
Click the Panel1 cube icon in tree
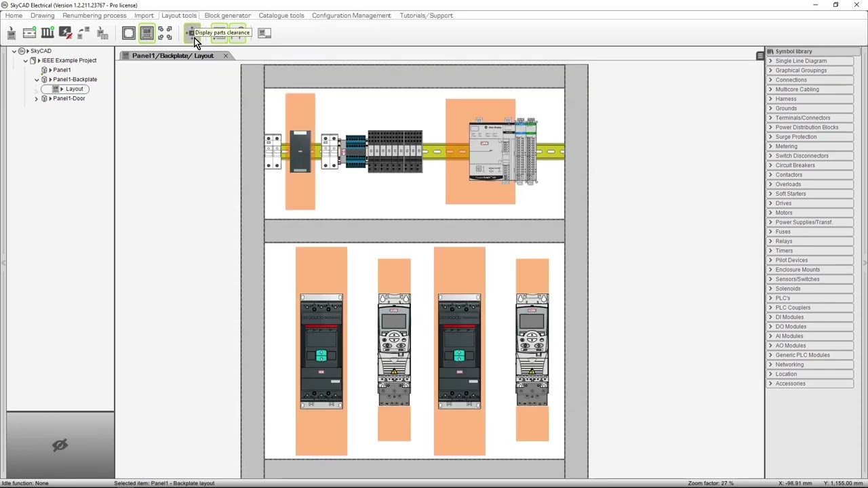(x=45, y=70)
